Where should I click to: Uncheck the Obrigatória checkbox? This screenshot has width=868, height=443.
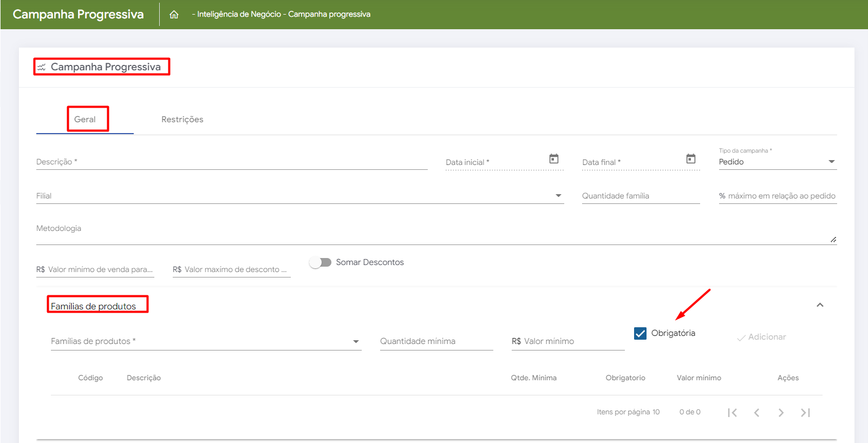point(640,333)
